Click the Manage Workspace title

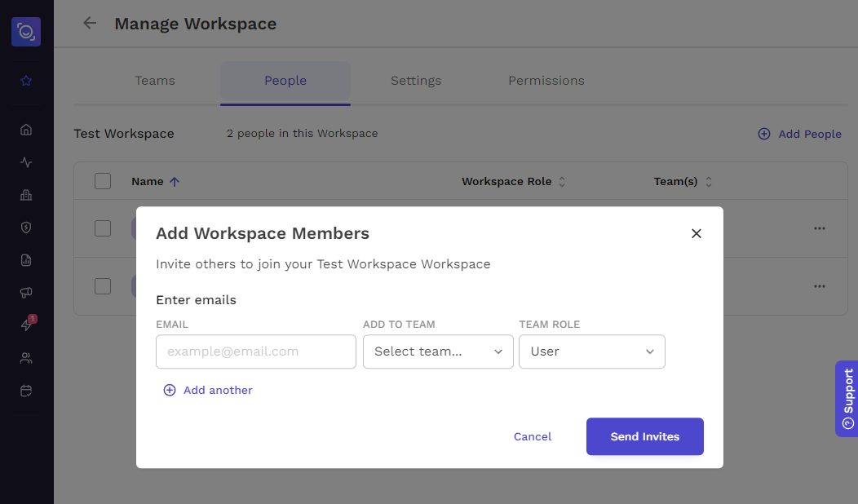[196, 24]
